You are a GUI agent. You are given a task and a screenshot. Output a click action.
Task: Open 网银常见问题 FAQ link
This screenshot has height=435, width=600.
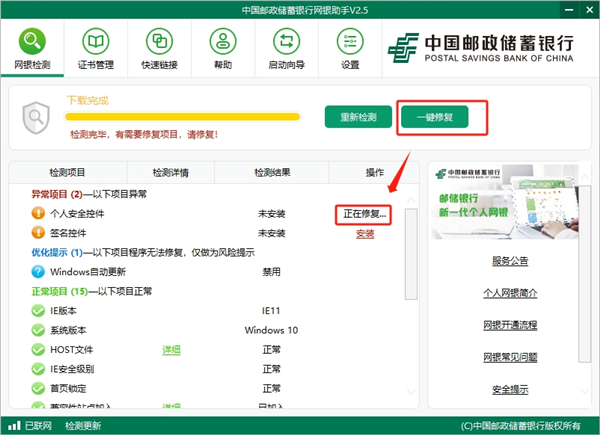pos(510,357)
